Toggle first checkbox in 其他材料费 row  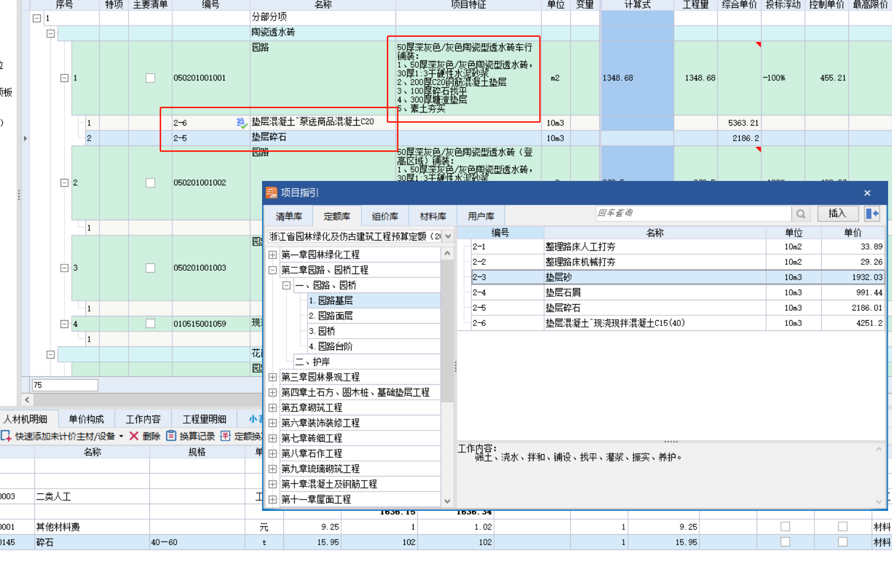tap(785, 526)
